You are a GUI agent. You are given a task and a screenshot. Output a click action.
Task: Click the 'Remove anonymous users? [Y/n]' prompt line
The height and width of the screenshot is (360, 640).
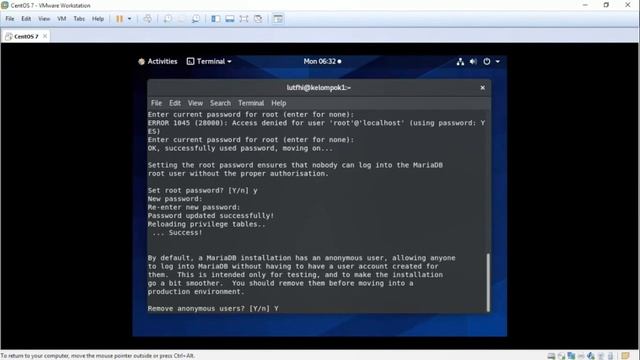[x=213, y=309]
